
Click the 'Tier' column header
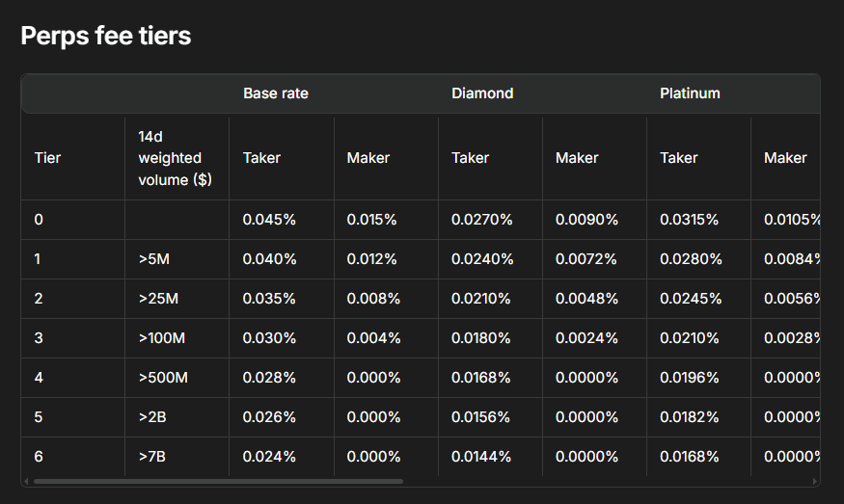coord(48,158)
